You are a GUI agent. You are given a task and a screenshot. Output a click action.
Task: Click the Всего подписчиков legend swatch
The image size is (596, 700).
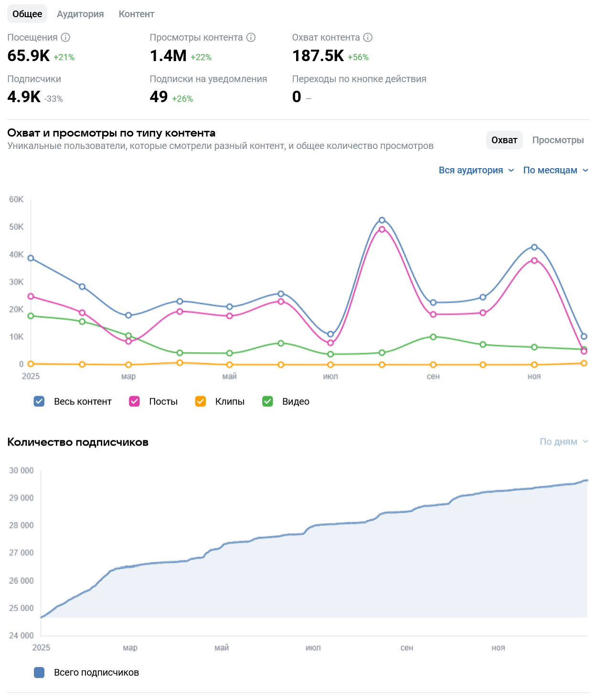(39, 672)
